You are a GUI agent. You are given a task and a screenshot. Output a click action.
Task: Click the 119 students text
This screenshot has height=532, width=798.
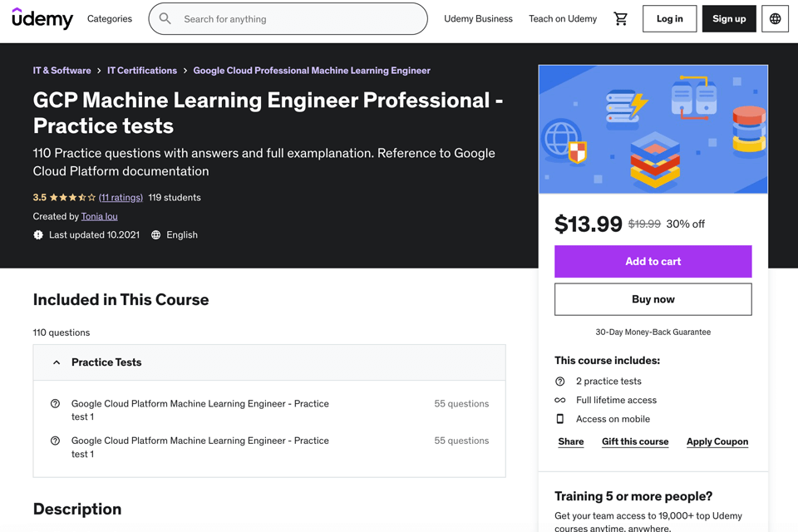click(175, 198)
